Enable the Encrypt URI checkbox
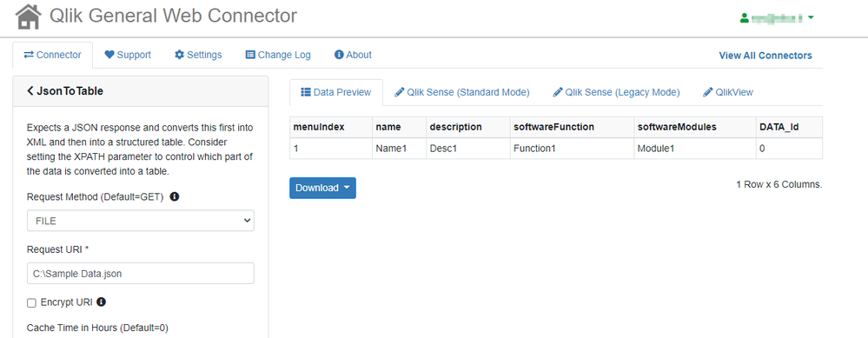 (31, 302)
